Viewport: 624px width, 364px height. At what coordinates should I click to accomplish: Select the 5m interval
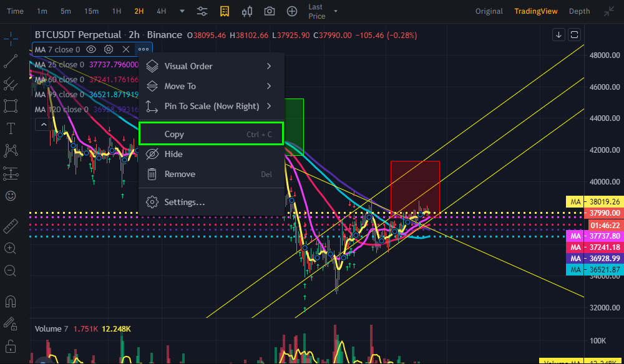[x=66, y=11]
